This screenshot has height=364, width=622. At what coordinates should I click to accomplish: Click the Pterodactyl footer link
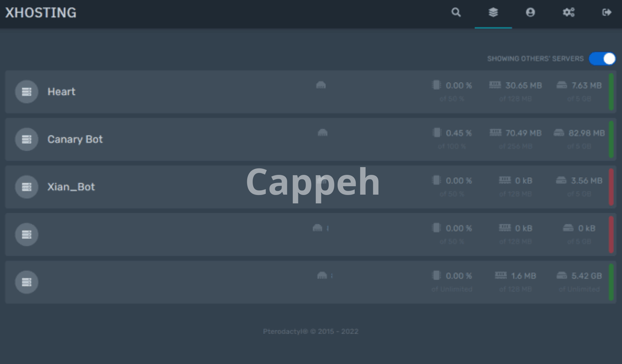(285, 331)
